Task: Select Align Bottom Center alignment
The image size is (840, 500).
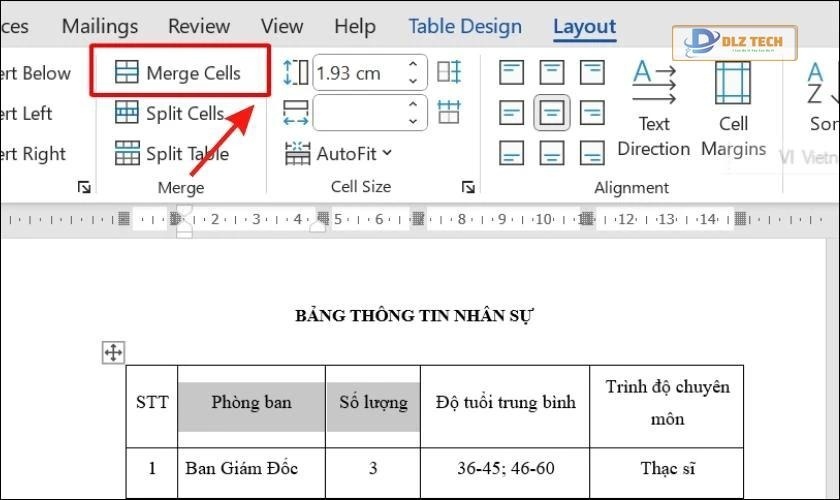Action: click(x=551, y=153)
